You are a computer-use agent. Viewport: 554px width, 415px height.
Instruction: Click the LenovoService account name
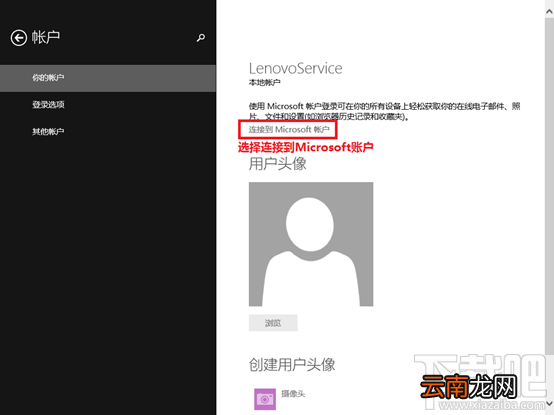tap(295, 69)
